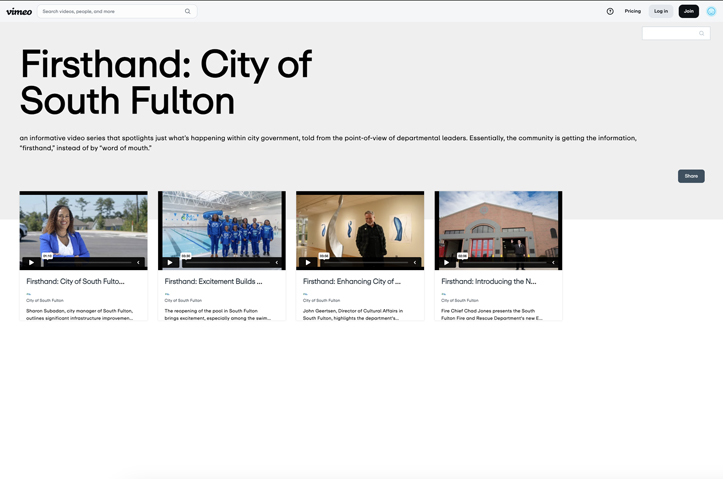Focus the showcase search field above Share
This screenshot has height=479, width=723.
pyautogui.click(x=676, y=33)
